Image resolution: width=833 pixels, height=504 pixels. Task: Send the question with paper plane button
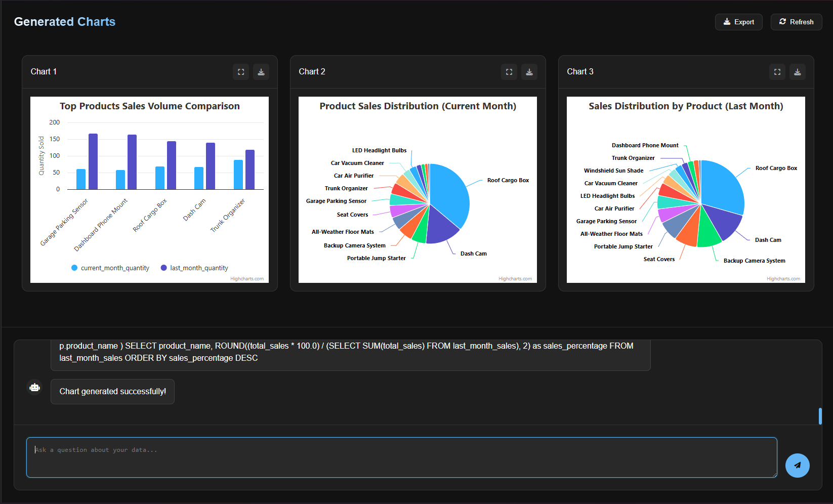798,466
